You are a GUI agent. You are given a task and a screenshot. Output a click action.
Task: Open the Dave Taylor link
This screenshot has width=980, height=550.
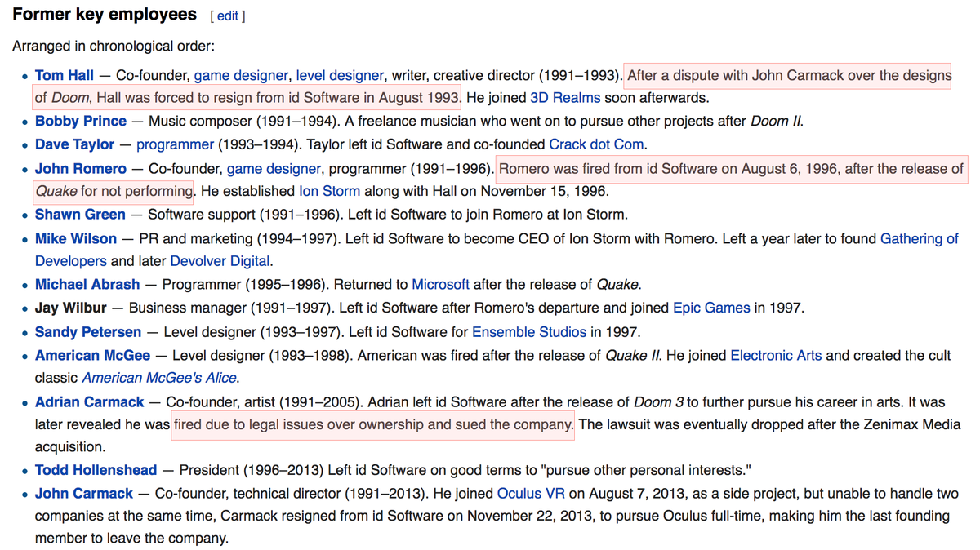[x=75, y=144]
